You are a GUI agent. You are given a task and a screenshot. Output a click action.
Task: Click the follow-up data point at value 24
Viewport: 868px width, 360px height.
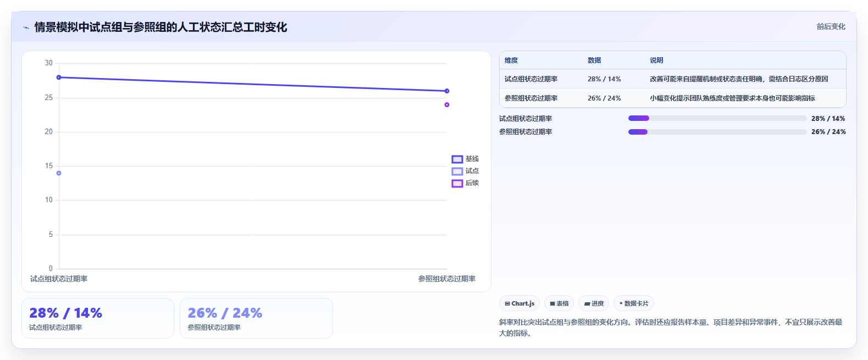(447, 105)
